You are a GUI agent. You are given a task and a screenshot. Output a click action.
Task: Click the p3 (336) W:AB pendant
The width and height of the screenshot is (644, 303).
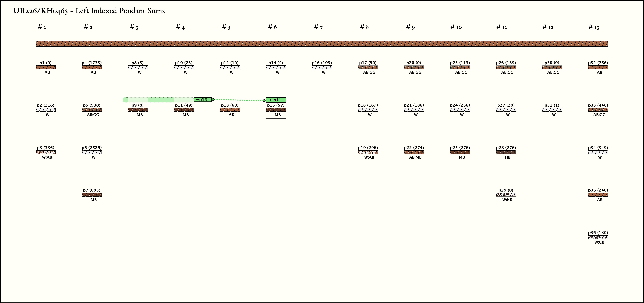pos(46,152)
